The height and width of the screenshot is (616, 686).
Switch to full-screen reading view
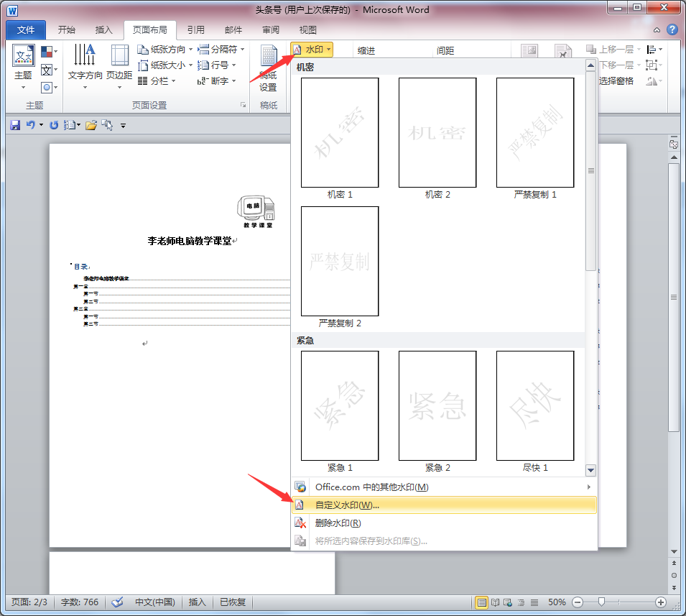(x=495, y=602)
